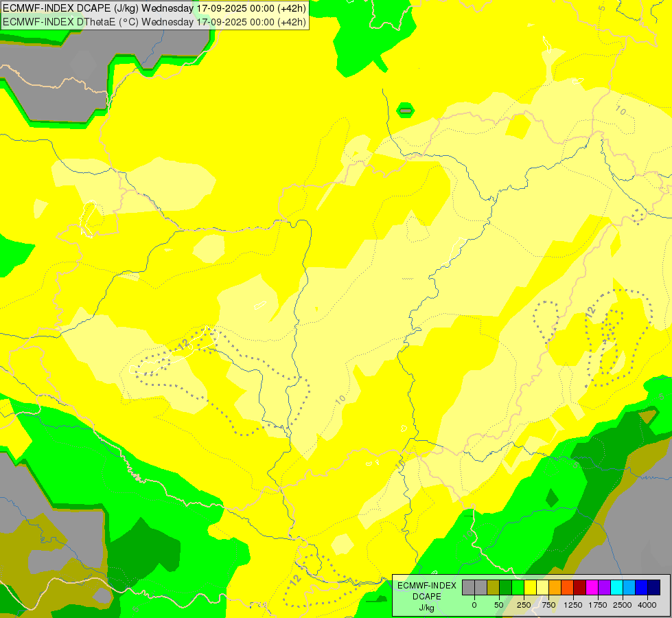Click the legend value 1250
The image size is (672, 618).
pyautogui.click(x=573, y=605)
